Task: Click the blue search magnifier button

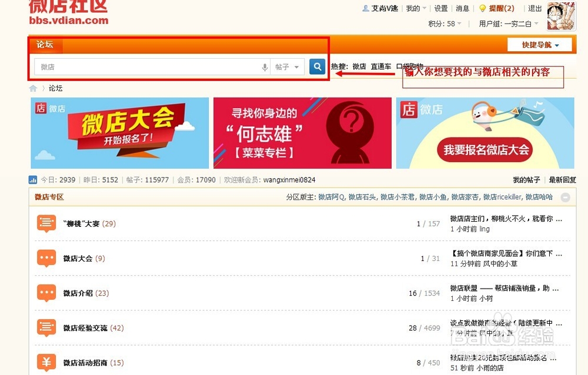Action: 318,67
